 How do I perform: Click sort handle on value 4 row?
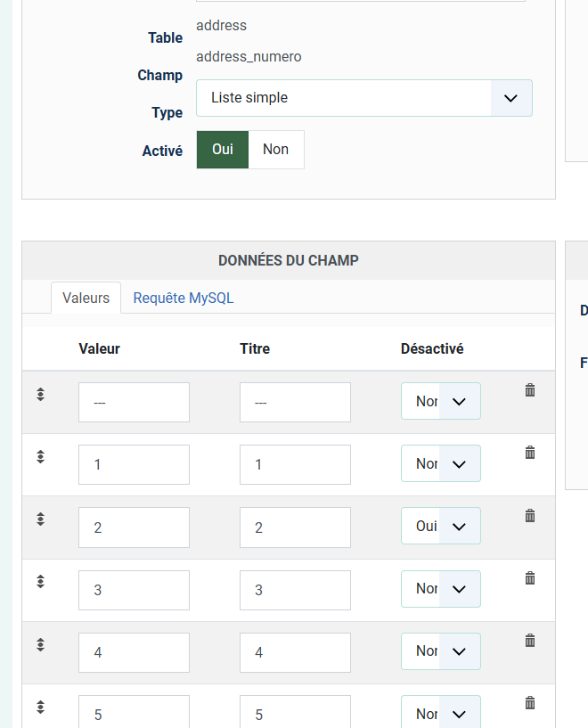pos(41,643)
